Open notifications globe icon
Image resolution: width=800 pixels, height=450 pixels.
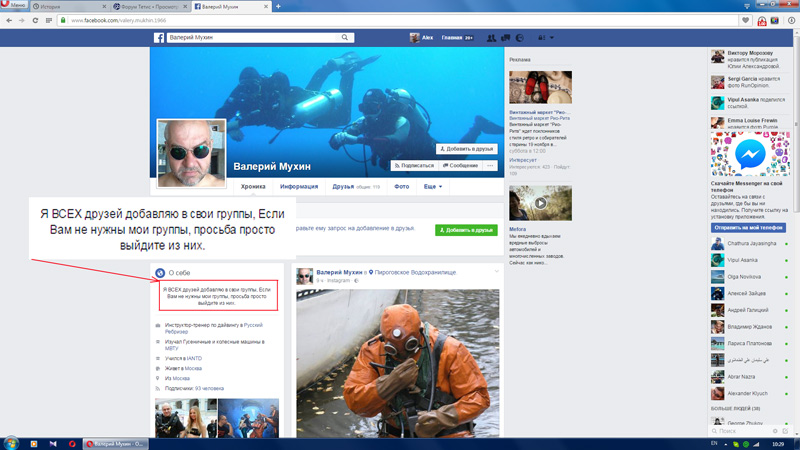point(520,38)
